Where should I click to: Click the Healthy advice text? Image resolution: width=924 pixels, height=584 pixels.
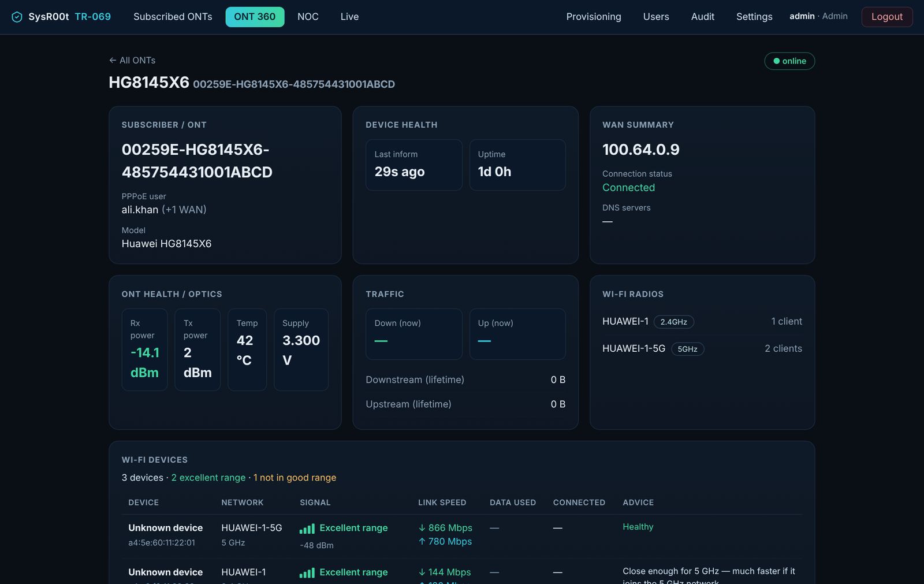(x=638, y=527)
